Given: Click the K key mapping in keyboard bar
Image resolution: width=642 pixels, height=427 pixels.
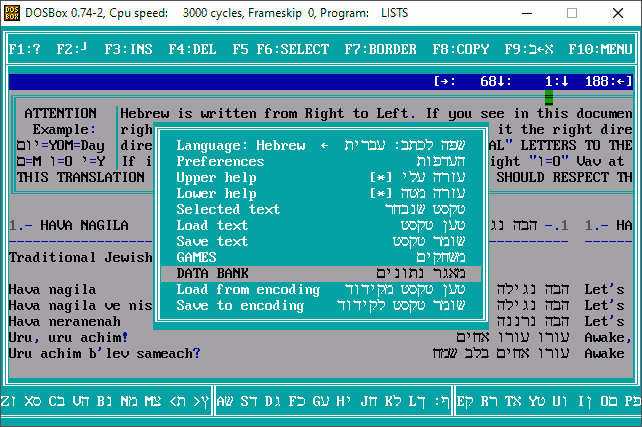Looking at the screenshot, I should tap(393, 401).
